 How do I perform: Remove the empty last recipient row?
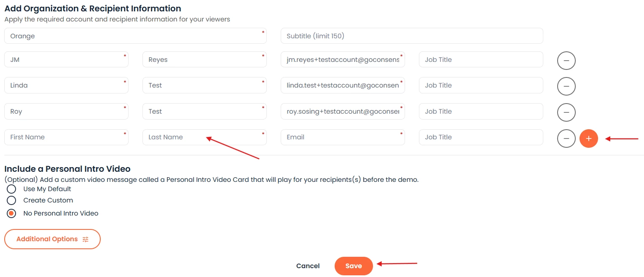click(566, 138)
